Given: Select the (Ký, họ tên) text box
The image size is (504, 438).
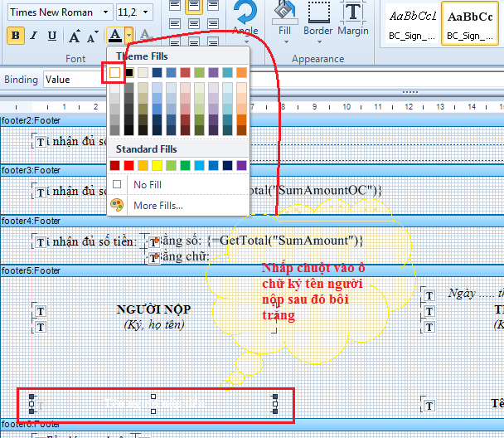Looking at the screenshot, I should tap(154, 324).
